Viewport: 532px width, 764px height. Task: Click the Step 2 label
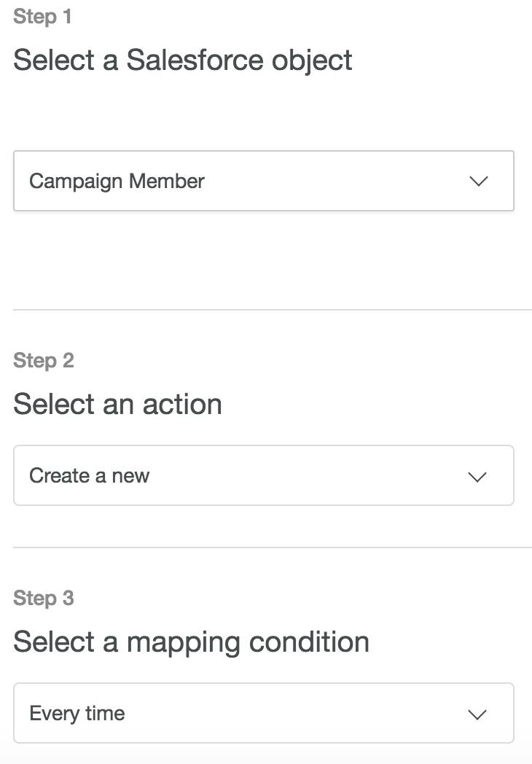coord(43,361)
